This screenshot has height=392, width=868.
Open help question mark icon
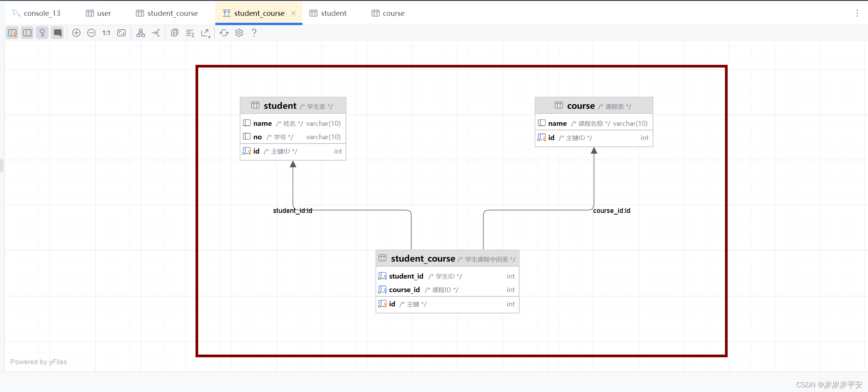(x=254, y=33)
